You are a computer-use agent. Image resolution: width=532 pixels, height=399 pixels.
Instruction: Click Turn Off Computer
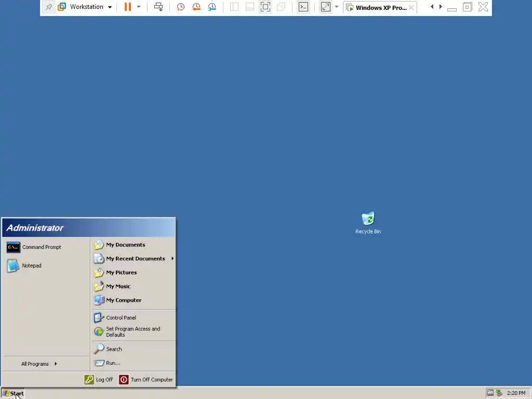point(146,380)
